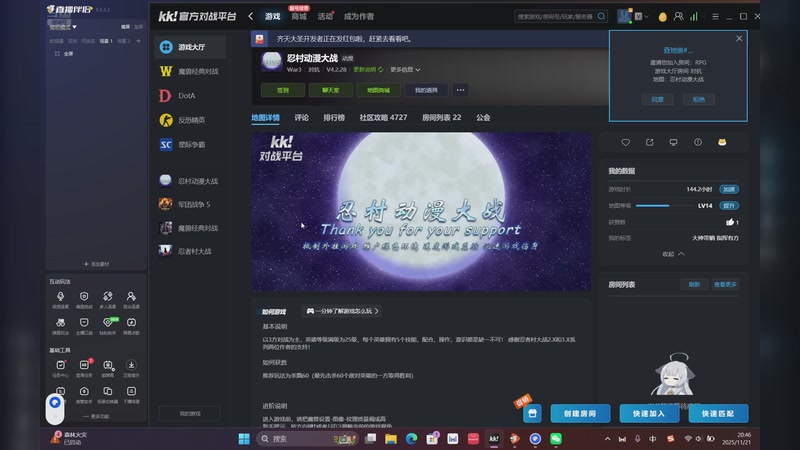Click the 刷新 button in the room list
This screenshot has width=800, height=450.
(694, 285)
